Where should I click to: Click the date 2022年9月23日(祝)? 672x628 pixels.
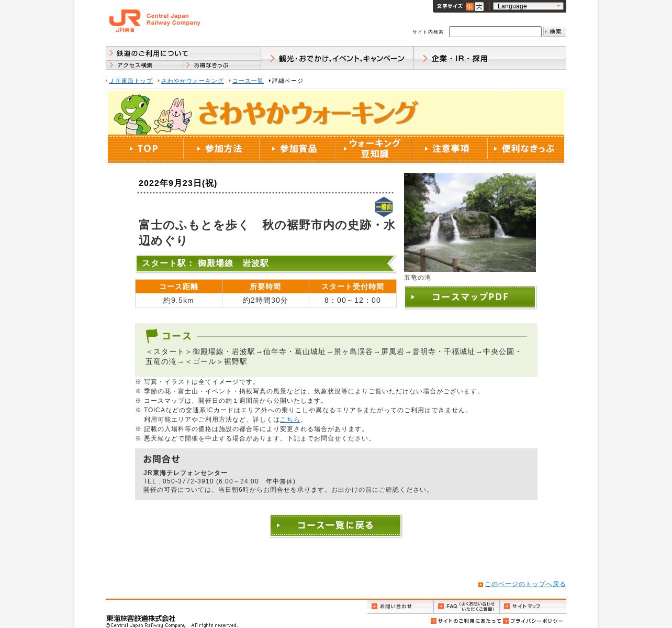[178, 183]
